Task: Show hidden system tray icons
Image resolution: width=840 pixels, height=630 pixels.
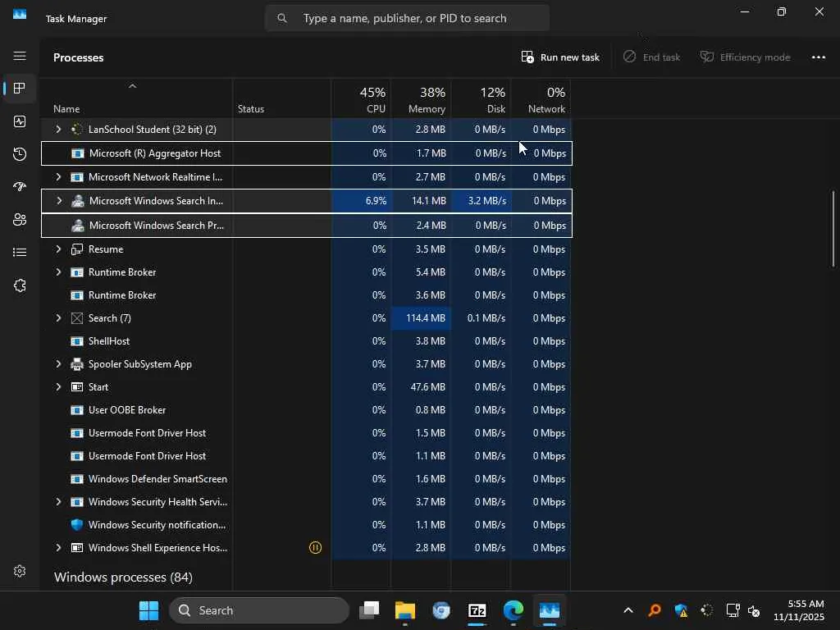Action: pos(628,610)
